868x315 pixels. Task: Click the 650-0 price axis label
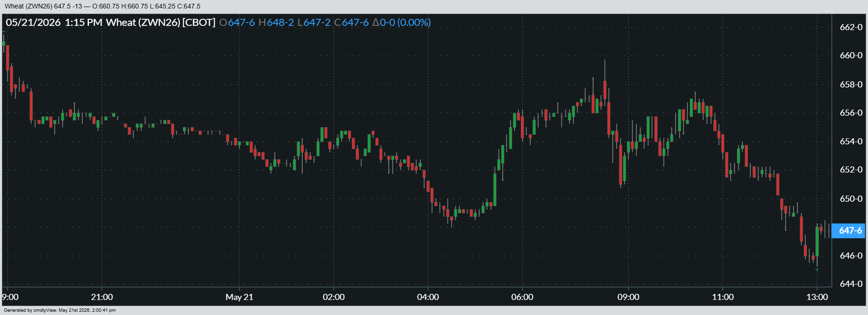[x=851, y=199]
